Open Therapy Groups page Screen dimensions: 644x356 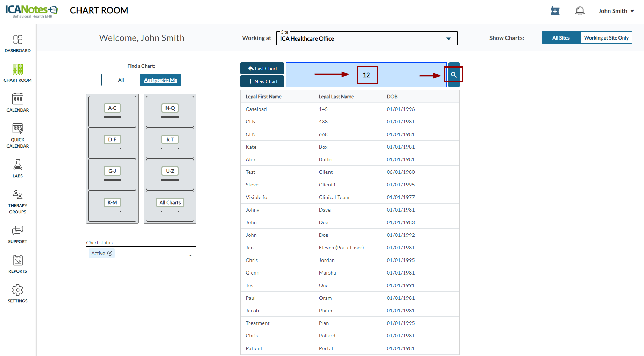(17, 201)
